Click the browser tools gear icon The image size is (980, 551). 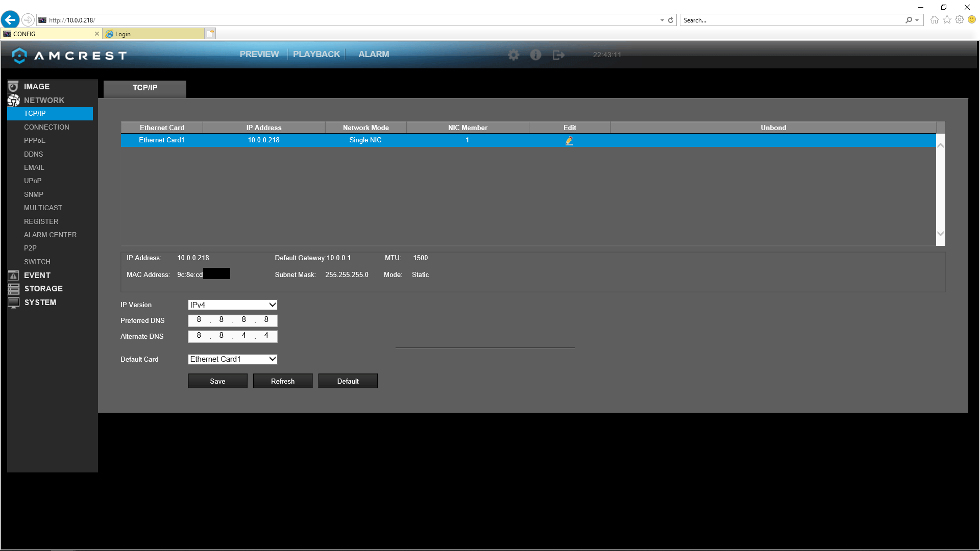(x=960, y=20)
